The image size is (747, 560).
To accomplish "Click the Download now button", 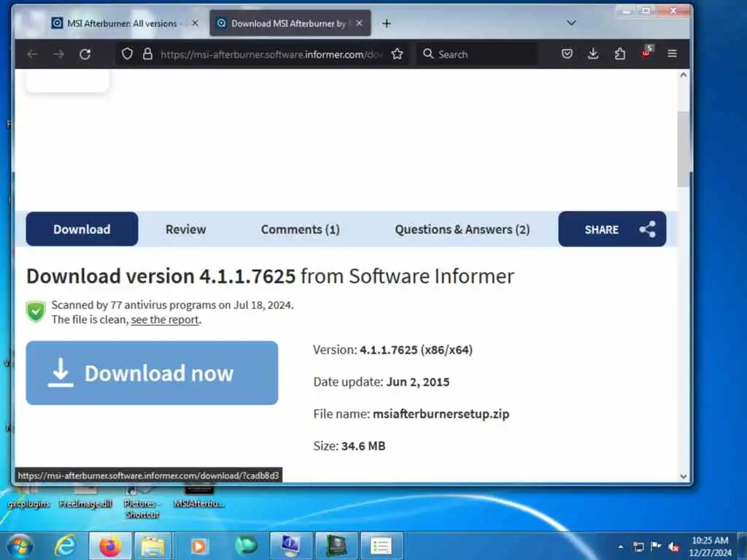I will 152,373.
